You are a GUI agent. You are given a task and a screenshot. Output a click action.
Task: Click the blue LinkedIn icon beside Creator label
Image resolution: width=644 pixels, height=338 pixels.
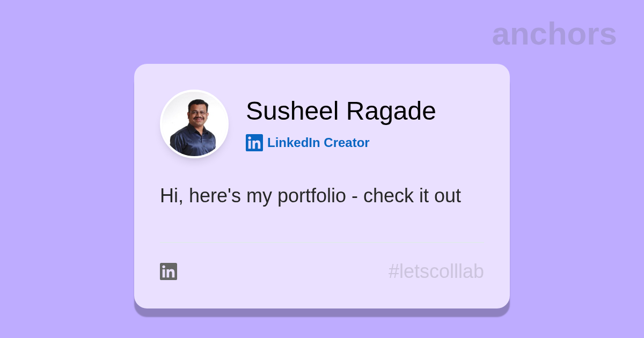point(254,143)
